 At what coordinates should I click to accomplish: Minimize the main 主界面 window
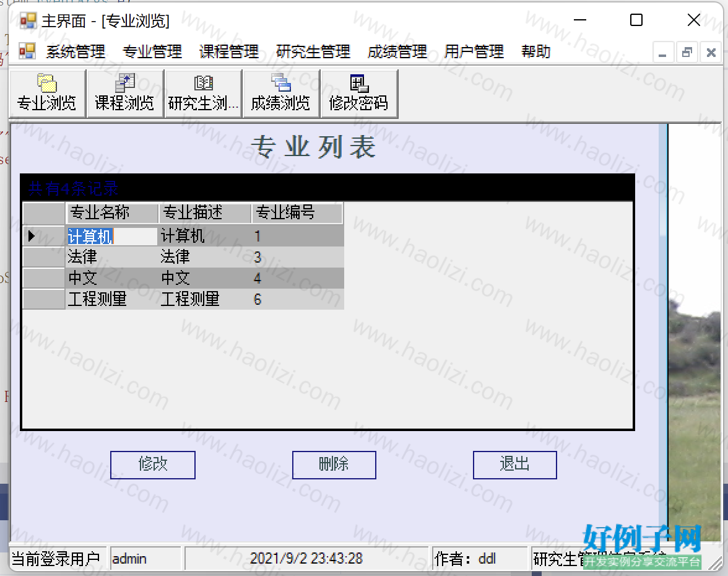pyautogui.click(x=580, y=20)
